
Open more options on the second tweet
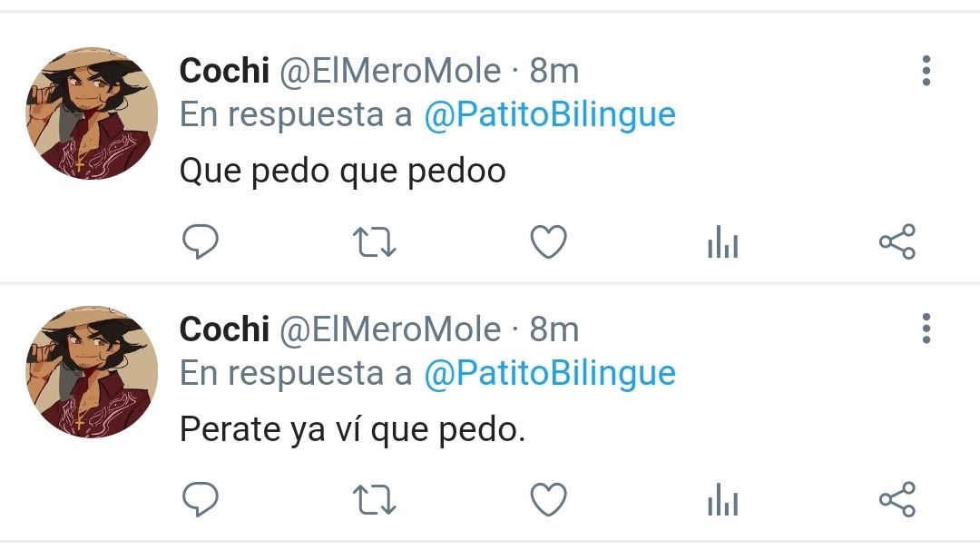pos(926,329)
